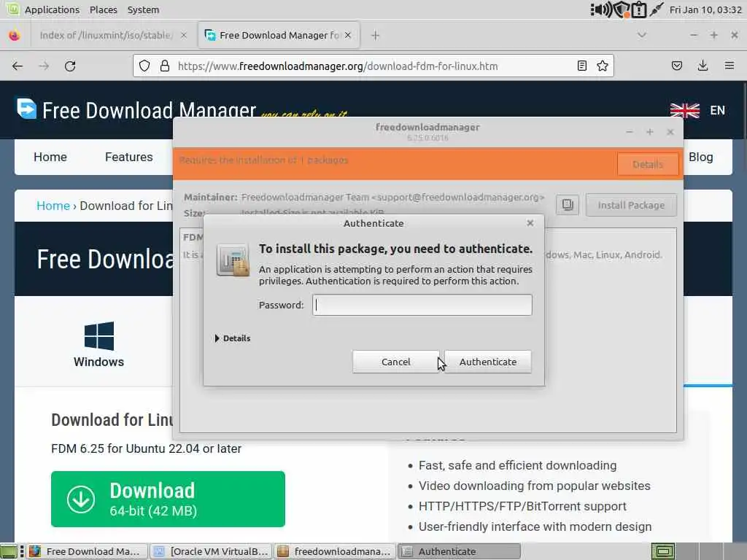
Task: Click the battery notification tray icon
Action: [639, 9]
